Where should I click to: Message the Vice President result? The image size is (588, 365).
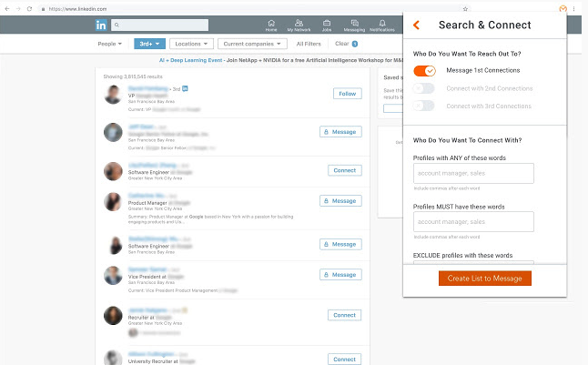click(340, 275)
